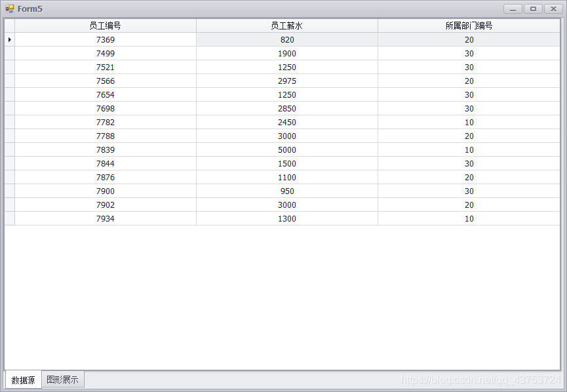
Task: Click employee number cell 7788
Action: [106, 136]
